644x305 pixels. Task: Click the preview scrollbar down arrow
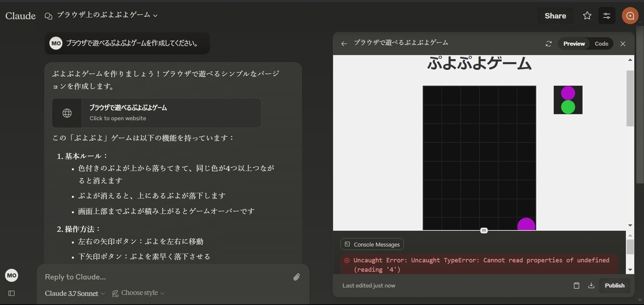pos(630,225)
